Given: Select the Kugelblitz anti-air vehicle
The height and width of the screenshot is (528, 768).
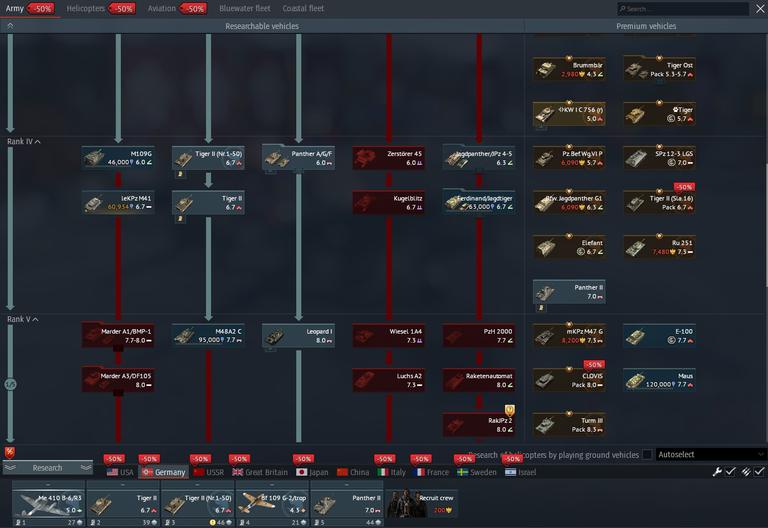Looking at the screenshot, I should pos(388,202).
